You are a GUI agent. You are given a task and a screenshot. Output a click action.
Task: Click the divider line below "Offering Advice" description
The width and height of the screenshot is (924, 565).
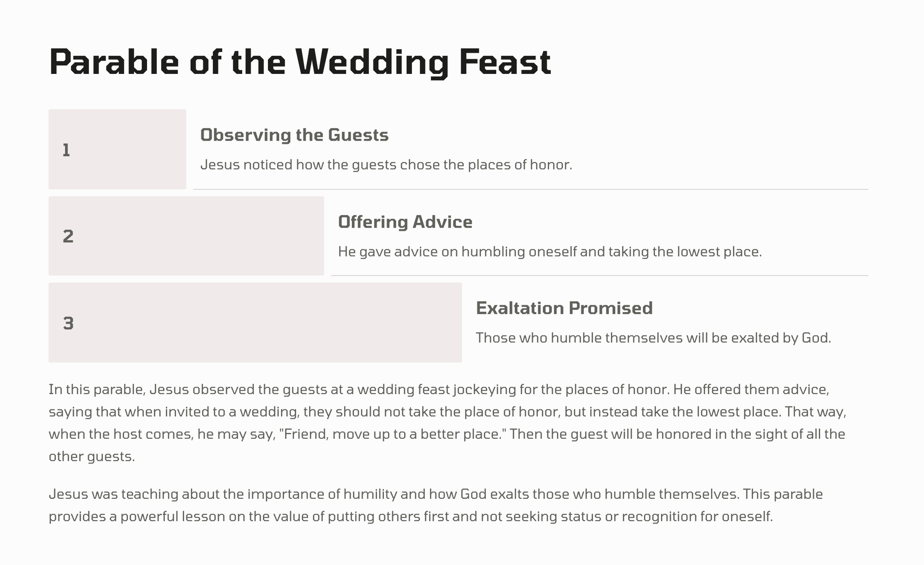599,276
